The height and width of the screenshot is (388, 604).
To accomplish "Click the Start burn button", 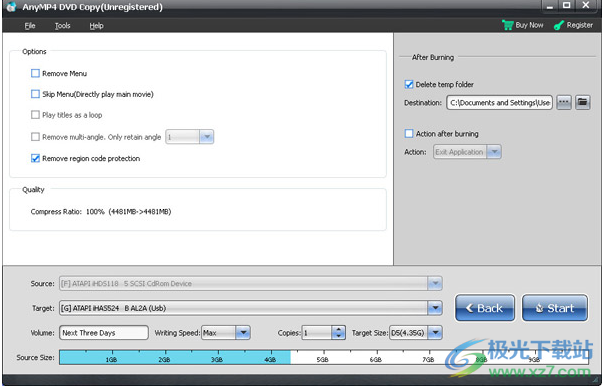I will [x=555, y=308].
